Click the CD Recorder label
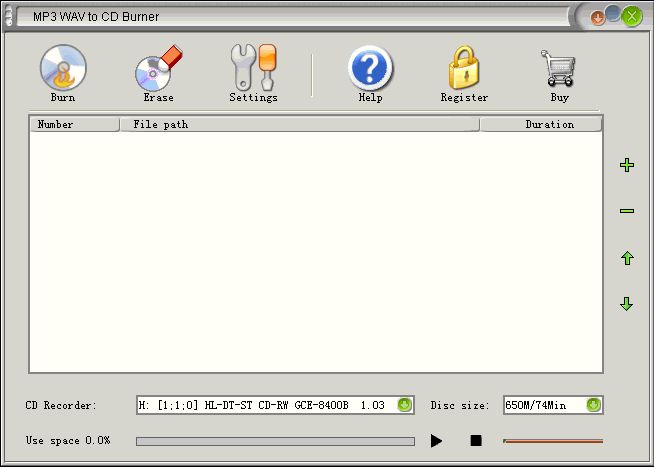Screen dimensions: 654x467 point(61,405)
